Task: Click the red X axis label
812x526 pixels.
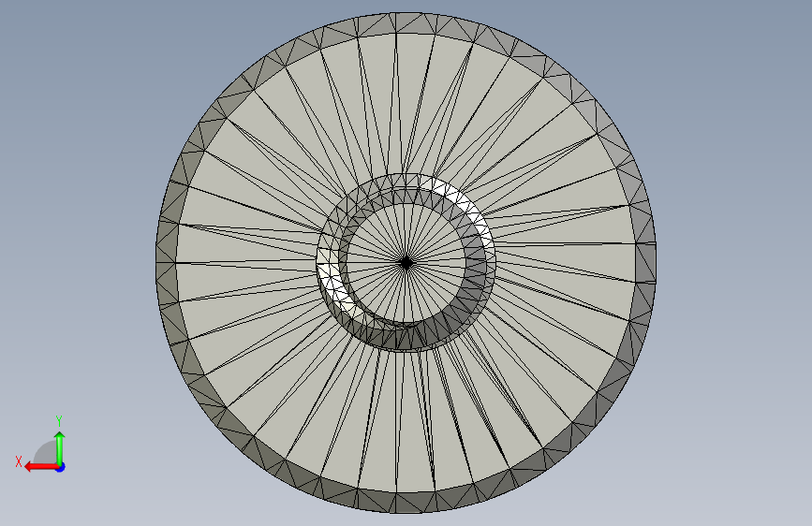Action: pyautogui.click(x=19, y=461)
